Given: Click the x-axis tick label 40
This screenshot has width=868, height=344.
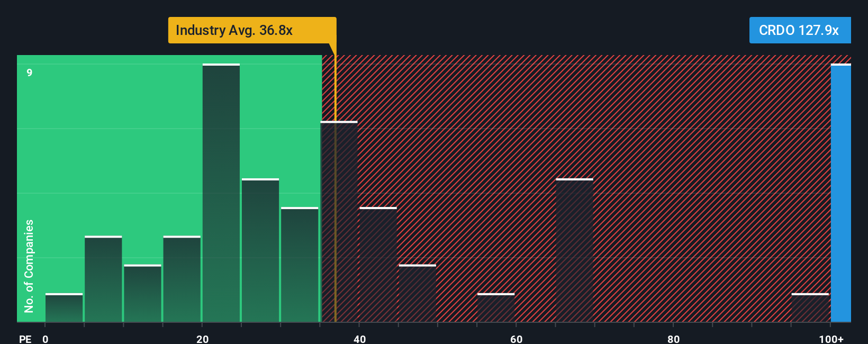Looking at the screenshot, I should click(x=359, y=339).
